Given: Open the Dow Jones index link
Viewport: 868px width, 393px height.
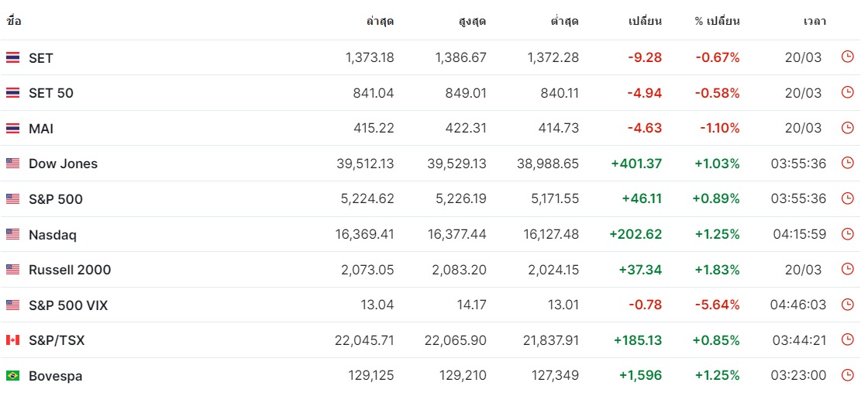Looking at the screenshot, I should 63,164.
